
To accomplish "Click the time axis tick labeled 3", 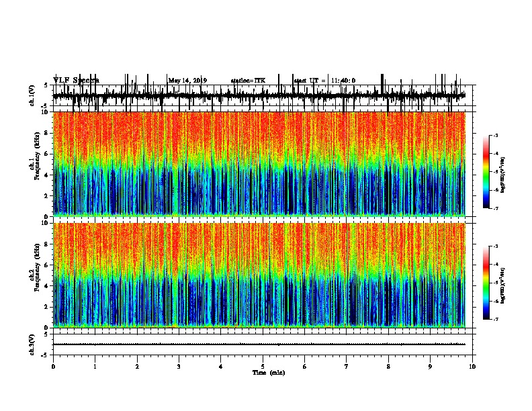I will [179, 367].
